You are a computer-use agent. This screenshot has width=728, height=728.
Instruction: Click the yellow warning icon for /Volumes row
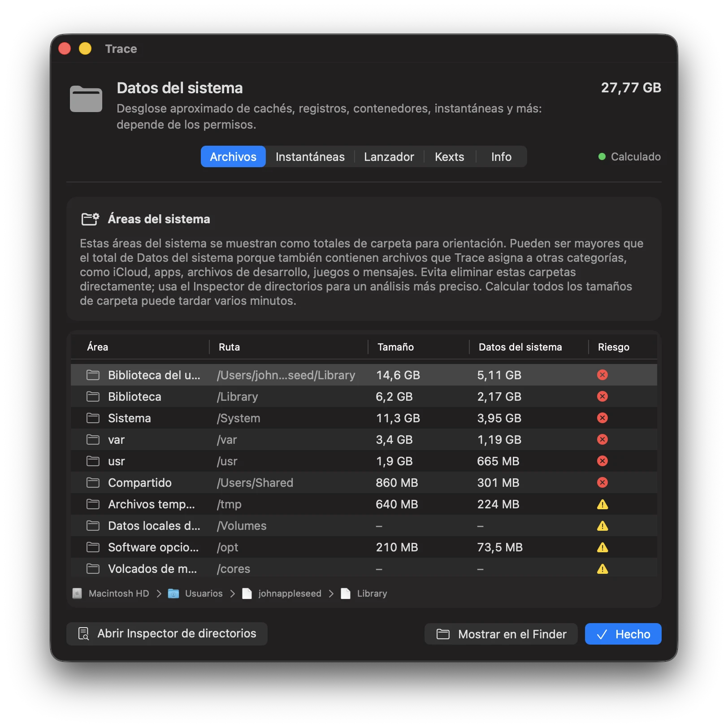click(x=602, y=526)
